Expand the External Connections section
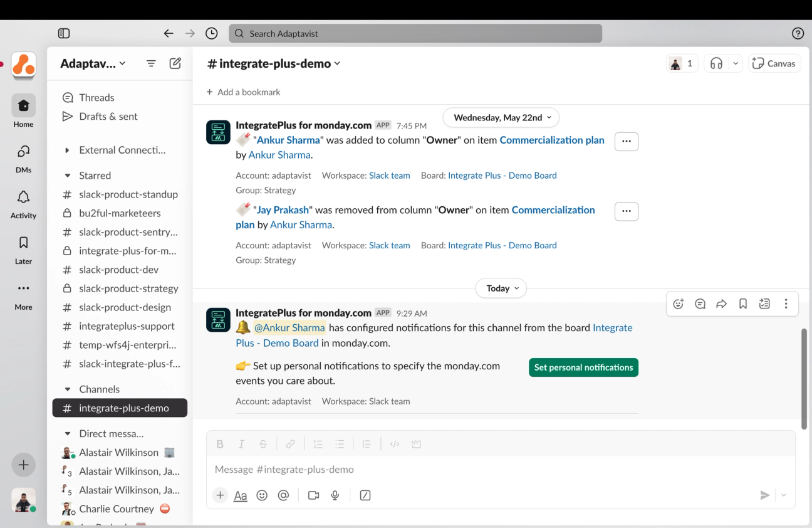812x528 pixels. click(x=68, y=150)
